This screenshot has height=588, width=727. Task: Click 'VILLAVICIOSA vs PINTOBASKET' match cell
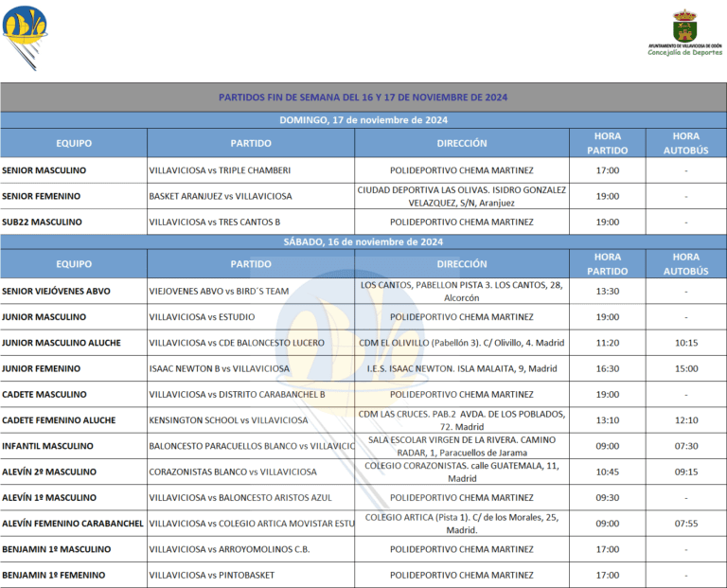point(251,575)
